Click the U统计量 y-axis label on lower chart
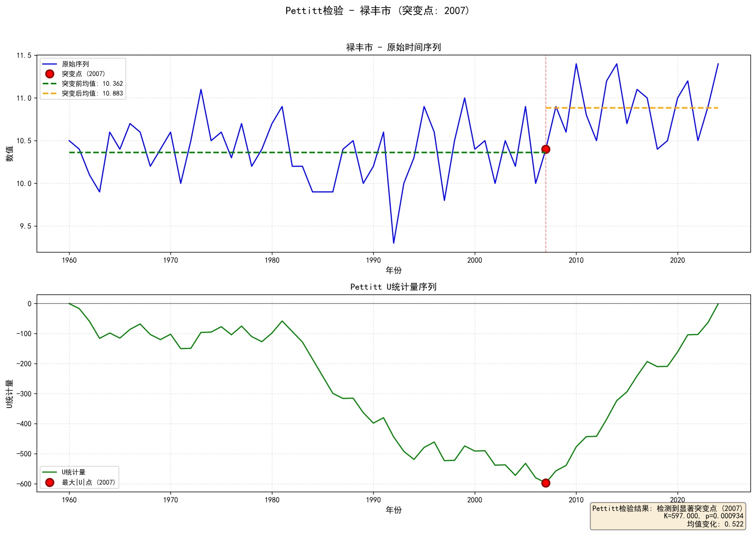756x533 pixels. pos(10,393)
